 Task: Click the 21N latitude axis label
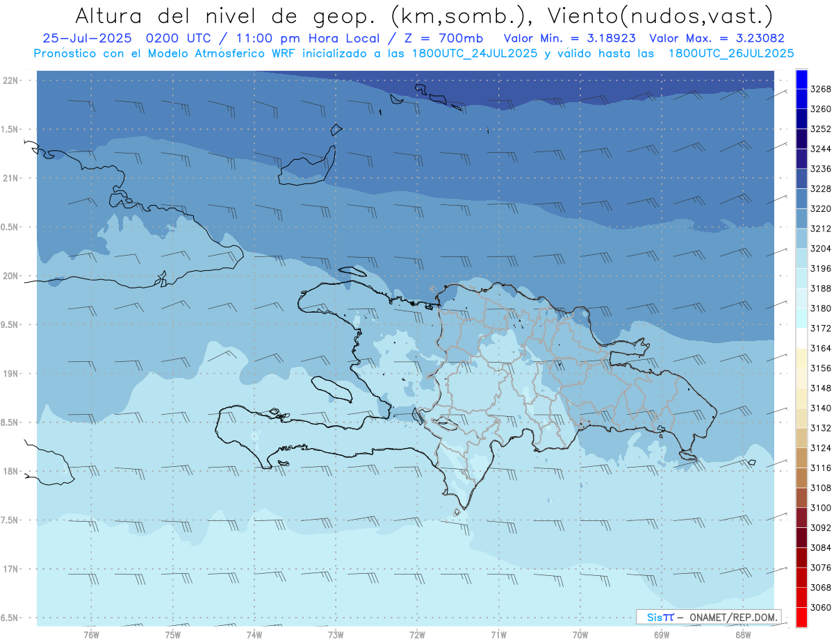point(10,178)
